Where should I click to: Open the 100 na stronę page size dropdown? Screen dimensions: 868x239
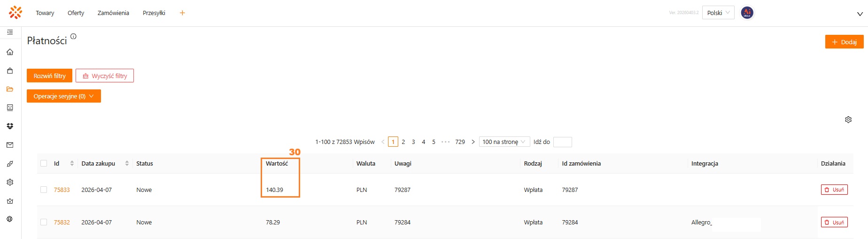504,142
